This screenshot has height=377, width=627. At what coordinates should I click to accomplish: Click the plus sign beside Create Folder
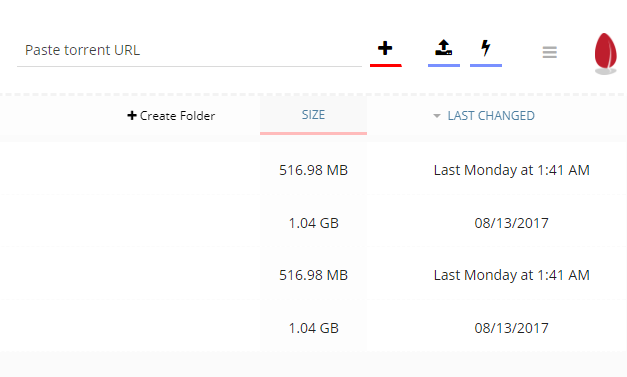coord(132,116)
